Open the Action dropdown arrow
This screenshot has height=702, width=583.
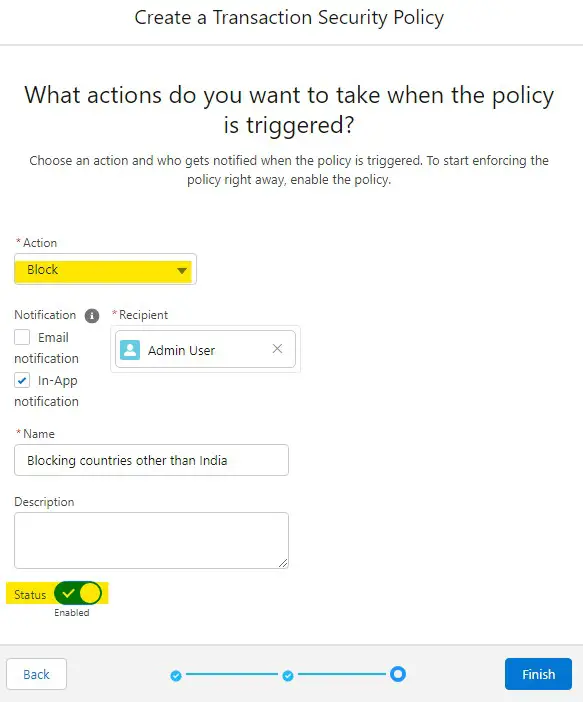[181, 270]
